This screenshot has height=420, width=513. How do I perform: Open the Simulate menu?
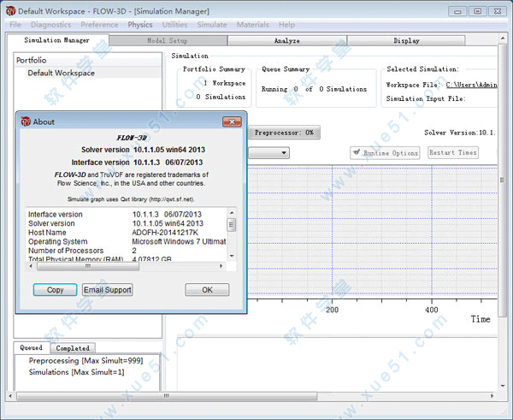212,25
